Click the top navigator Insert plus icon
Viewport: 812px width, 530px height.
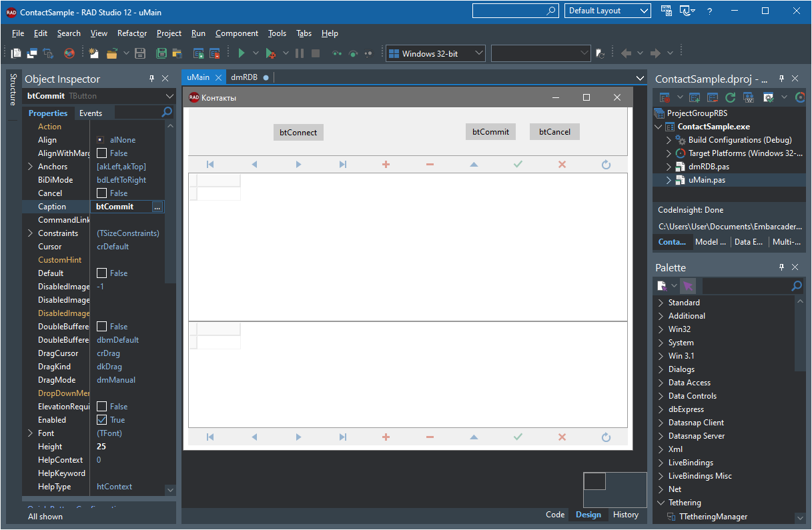pyautogui.click(x=386, y=164)
